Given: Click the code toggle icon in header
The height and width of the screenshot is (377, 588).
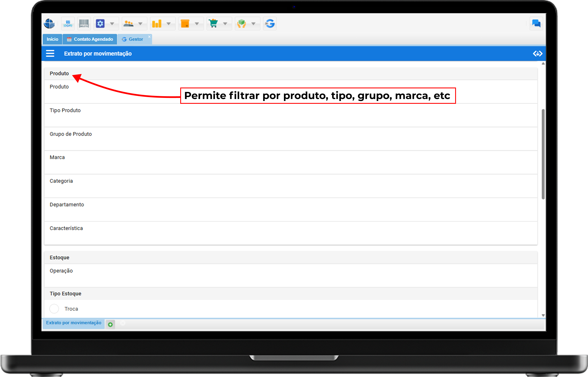Looking at the screenshot, I should tap(537, 54).
